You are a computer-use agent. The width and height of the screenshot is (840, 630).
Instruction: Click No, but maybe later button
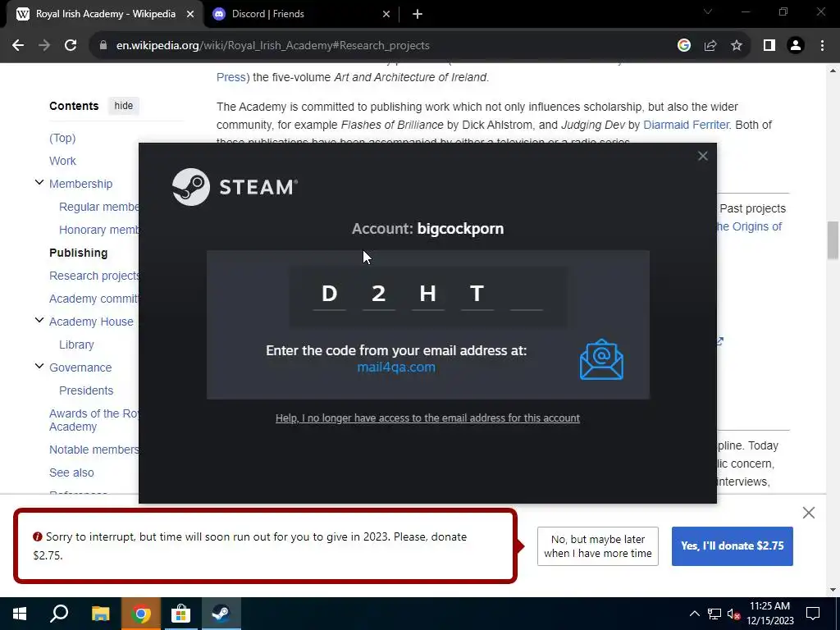598,546
